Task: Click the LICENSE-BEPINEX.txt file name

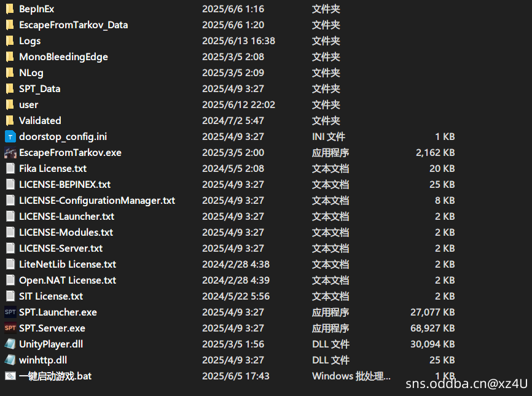Action: [65, 184]
